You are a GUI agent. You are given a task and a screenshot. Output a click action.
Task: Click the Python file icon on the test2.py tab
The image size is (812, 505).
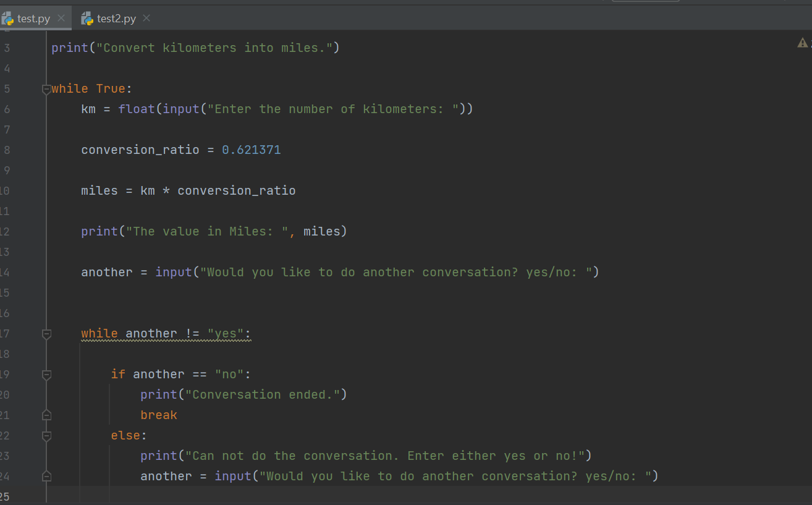pos(87,19)
